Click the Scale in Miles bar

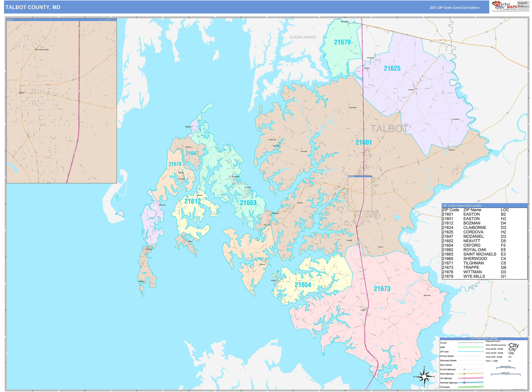click(505, 375)
